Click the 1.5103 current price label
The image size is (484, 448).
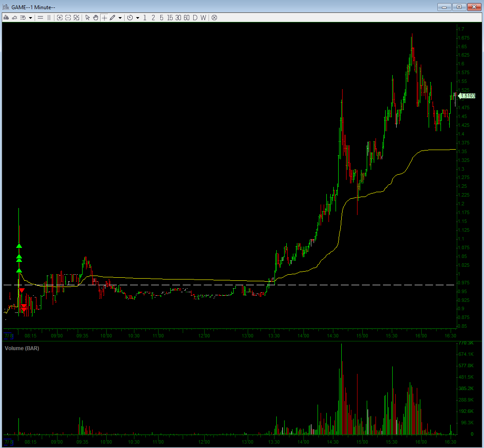click(467, 96)
